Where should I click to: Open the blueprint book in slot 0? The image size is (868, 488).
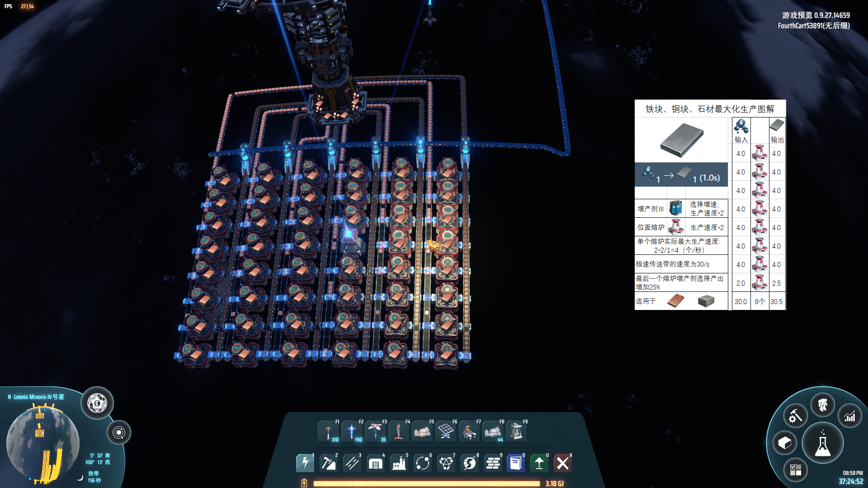516,463
